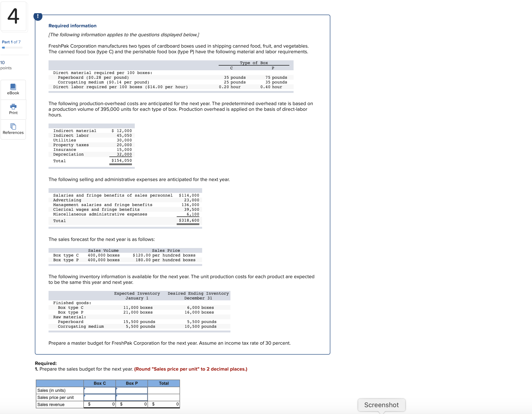Click the Required information heading
Viewport: 532px width, 414px height.
click(x=72, y=26)
